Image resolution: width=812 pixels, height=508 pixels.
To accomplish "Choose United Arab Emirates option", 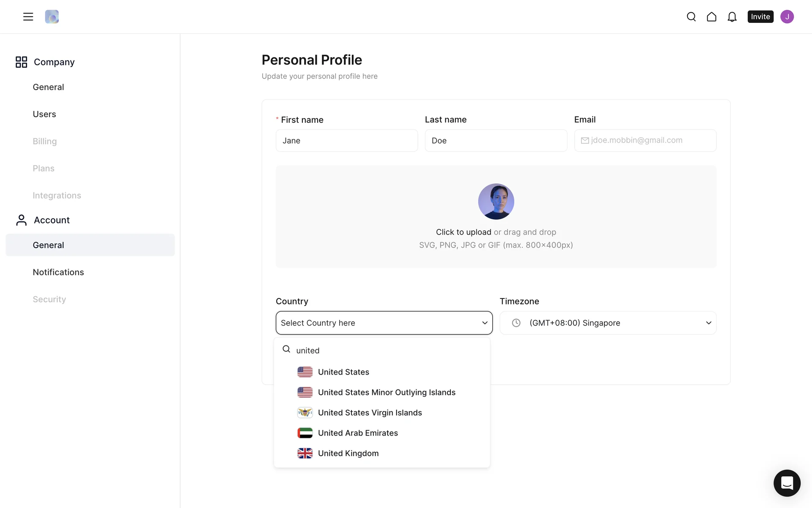I will pyautogui.click(x=357, y=433).
